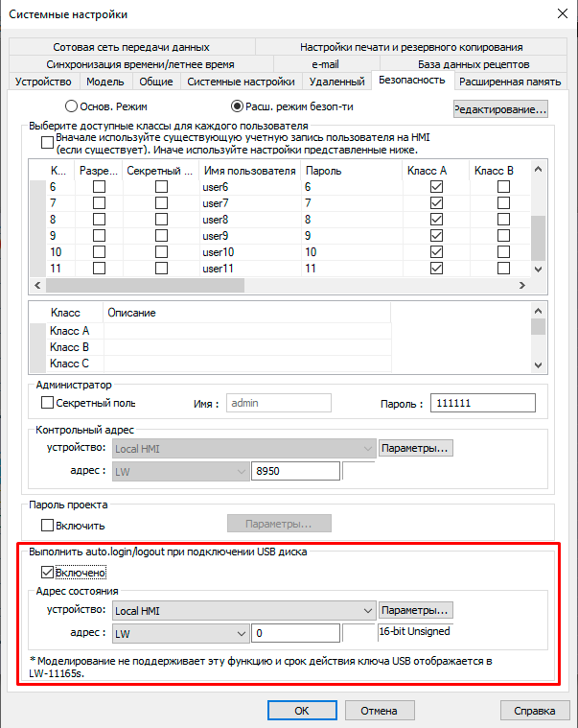Click the Описание column header
This screenshot has height=728, width=578.
click(246, 313)
